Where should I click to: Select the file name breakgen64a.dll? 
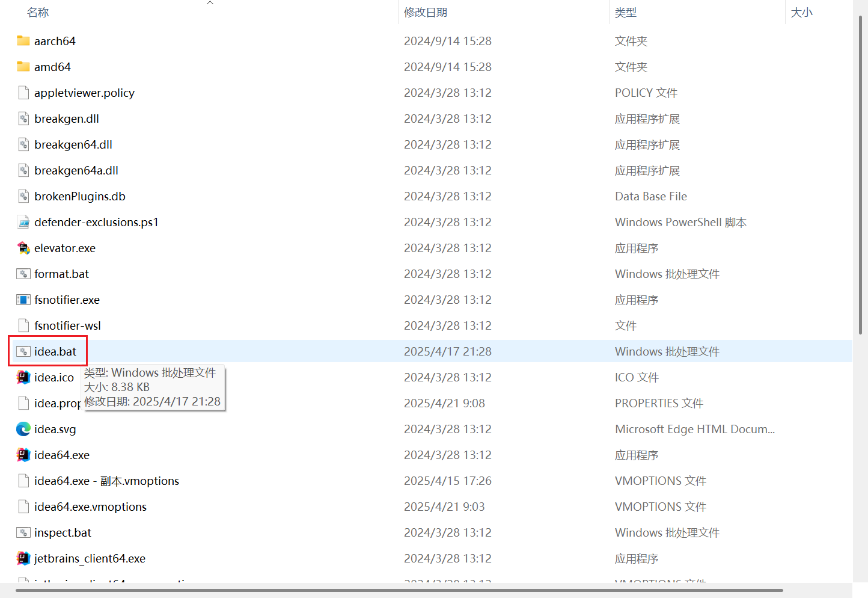76,170
